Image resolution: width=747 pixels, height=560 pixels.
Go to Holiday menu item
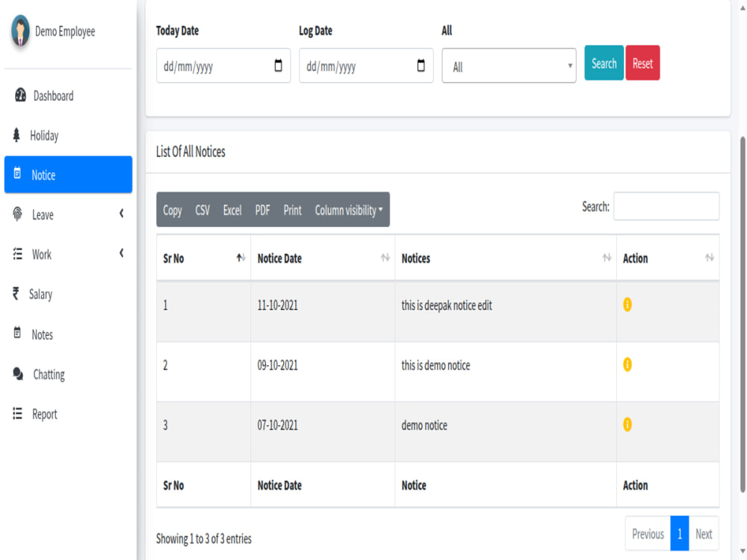point(68,135)
